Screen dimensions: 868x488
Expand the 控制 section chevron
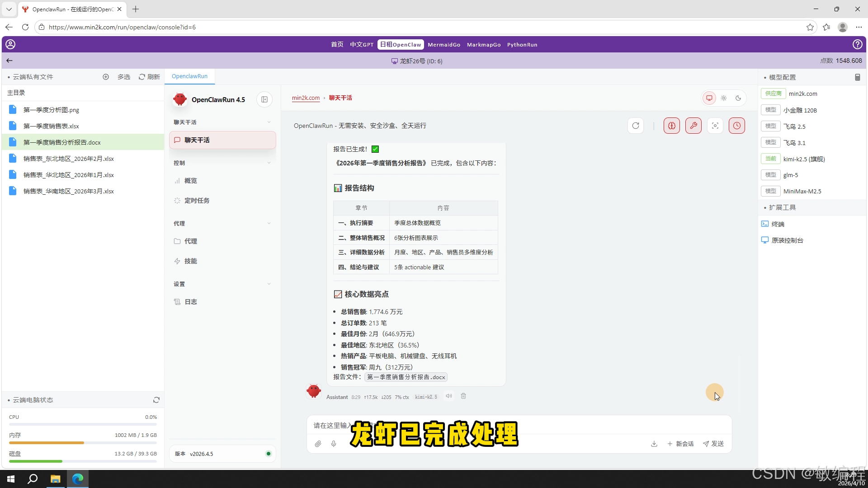pyautogui.click(x=269, y=163)
